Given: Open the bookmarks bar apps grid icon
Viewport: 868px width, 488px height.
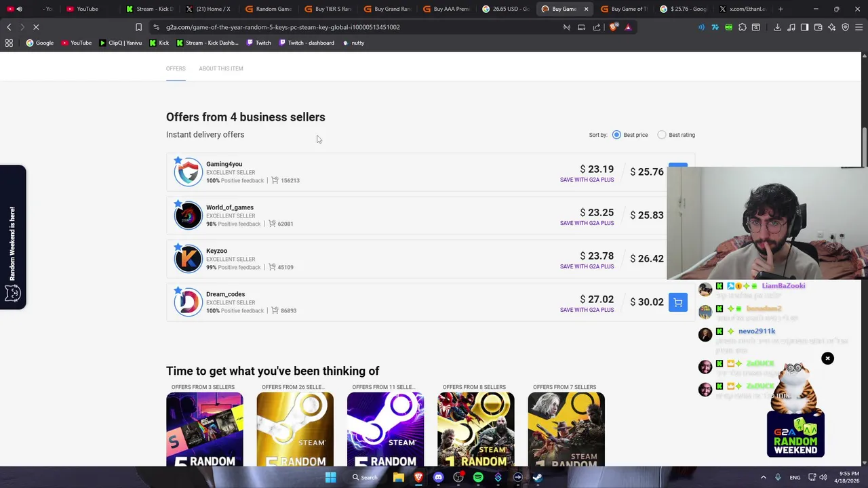Looking at the screenshot, I should [x=9, y=43].
